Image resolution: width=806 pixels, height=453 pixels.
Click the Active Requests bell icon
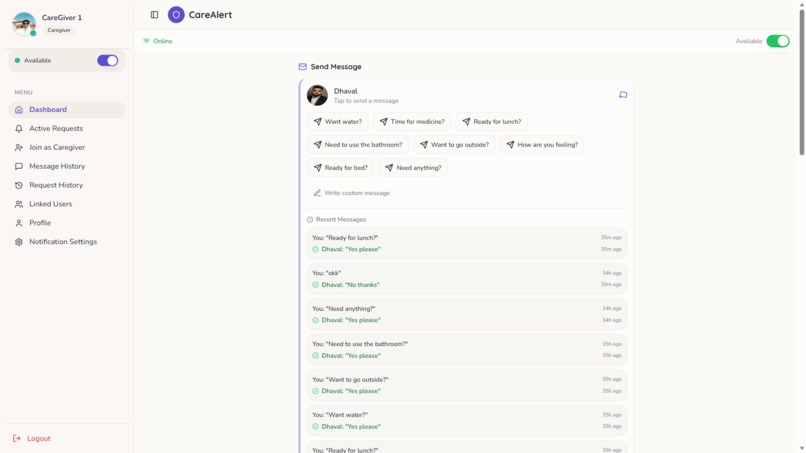pos(19,129)
